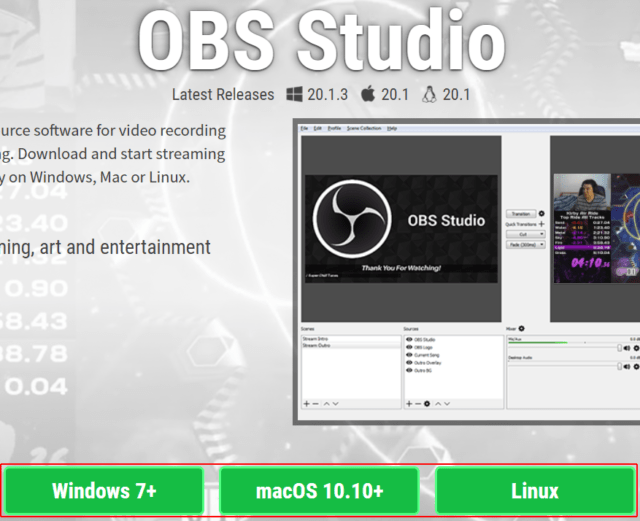Image resolution: width=640 pixels, height=521 pixels.
Task: Open the Cut quick transition dropdown
Action: [526, 234]
